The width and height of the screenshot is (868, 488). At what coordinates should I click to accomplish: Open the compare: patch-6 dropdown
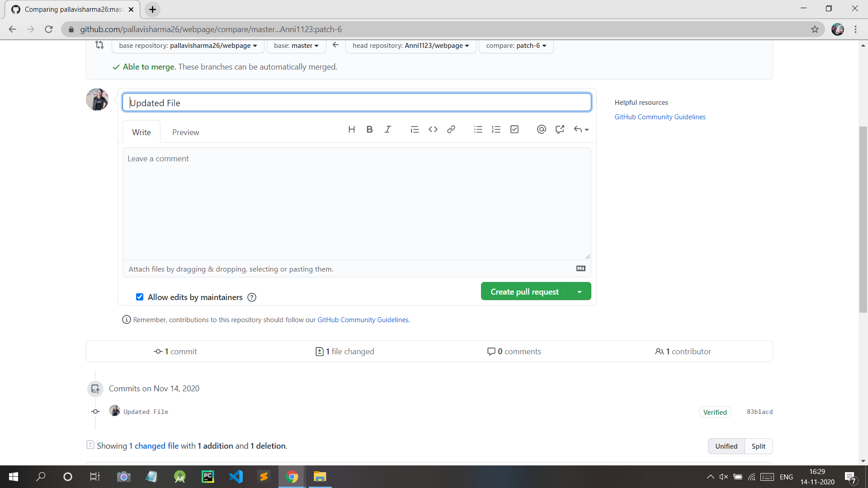click(x=516, y=46)
